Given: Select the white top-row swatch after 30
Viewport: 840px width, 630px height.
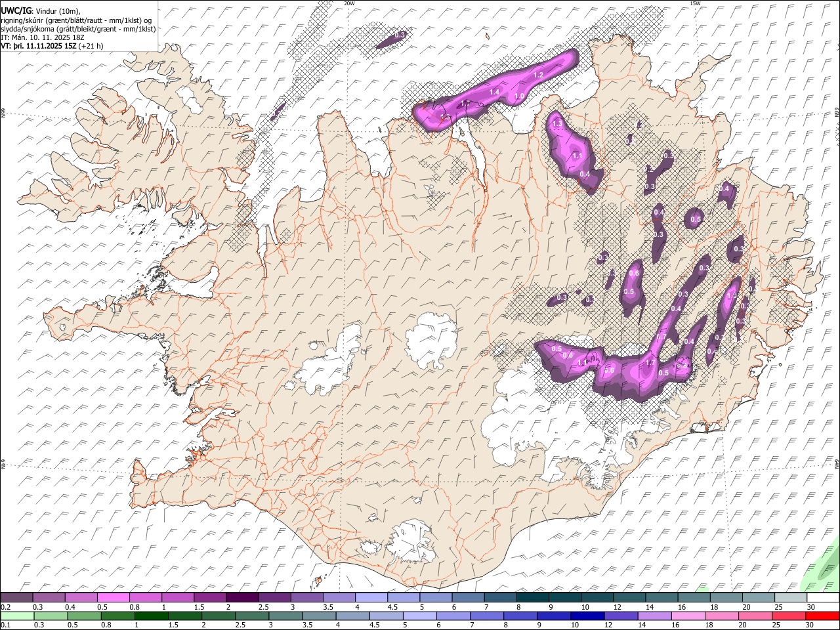Looking at the screenshot, I should pos(822,598).
